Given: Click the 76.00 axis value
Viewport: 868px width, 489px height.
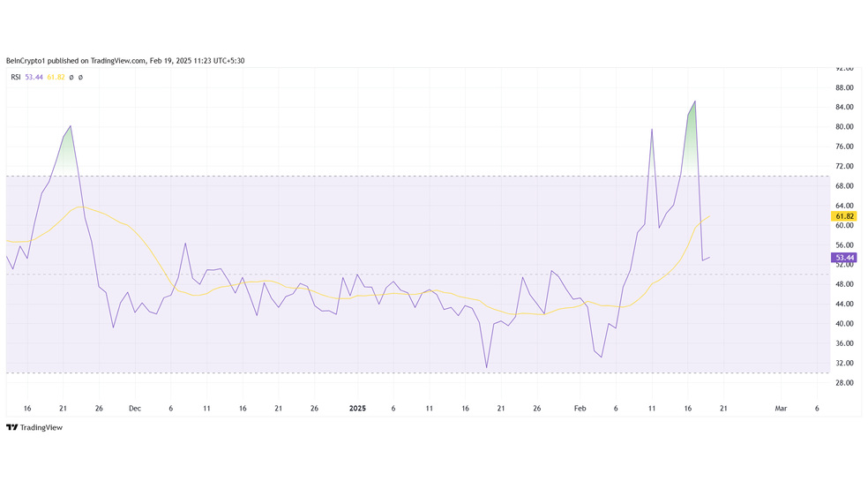Looking at the screenshot, I should 844,147.
